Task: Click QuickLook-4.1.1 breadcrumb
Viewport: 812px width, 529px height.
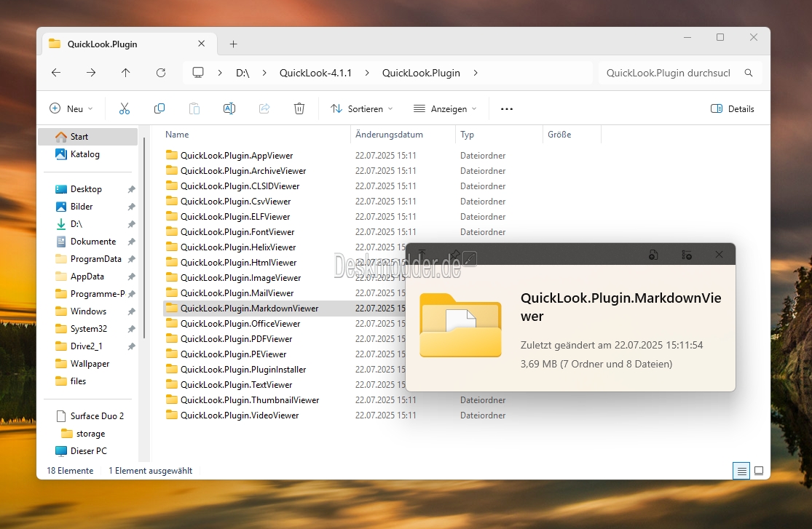Action: click(315, 73)
